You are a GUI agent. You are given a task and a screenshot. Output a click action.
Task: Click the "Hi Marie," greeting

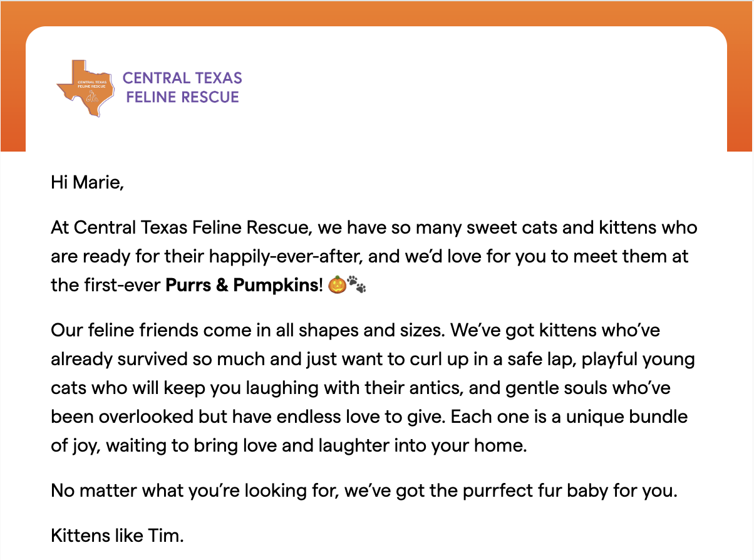pyautogui.click(x=88, y=184)
